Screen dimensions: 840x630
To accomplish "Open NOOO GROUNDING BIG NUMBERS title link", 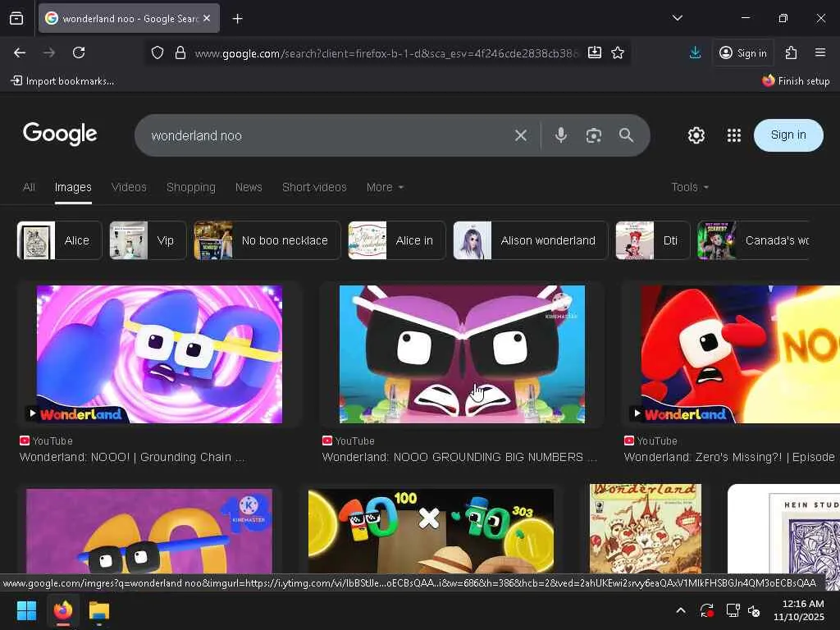I will [459, 457].
